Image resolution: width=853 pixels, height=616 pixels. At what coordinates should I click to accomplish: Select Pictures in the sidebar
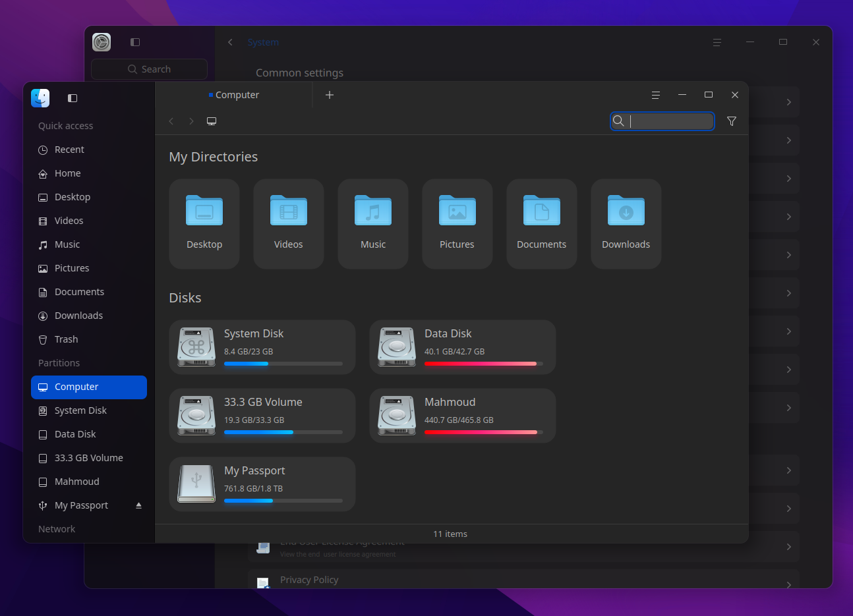[89, 268]
